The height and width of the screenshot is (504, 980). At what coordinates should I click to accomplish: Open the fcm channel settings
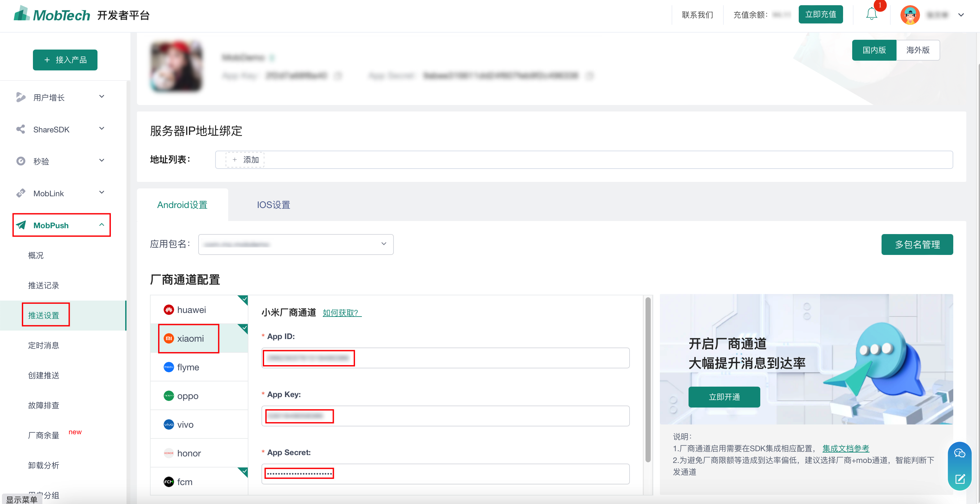pyautogui.click(x=185, y=481)
